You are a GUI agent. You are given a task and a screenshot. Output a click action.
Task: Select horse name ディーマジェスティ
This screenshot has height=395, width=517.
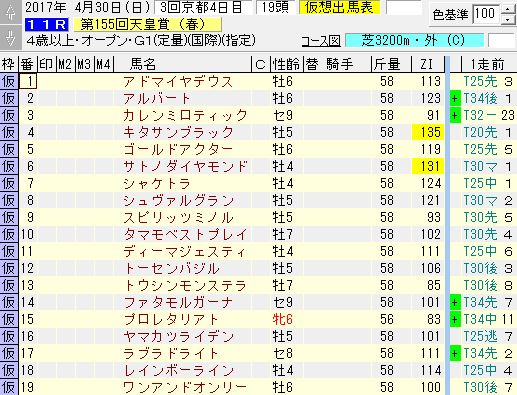click(x=184, y=252)
